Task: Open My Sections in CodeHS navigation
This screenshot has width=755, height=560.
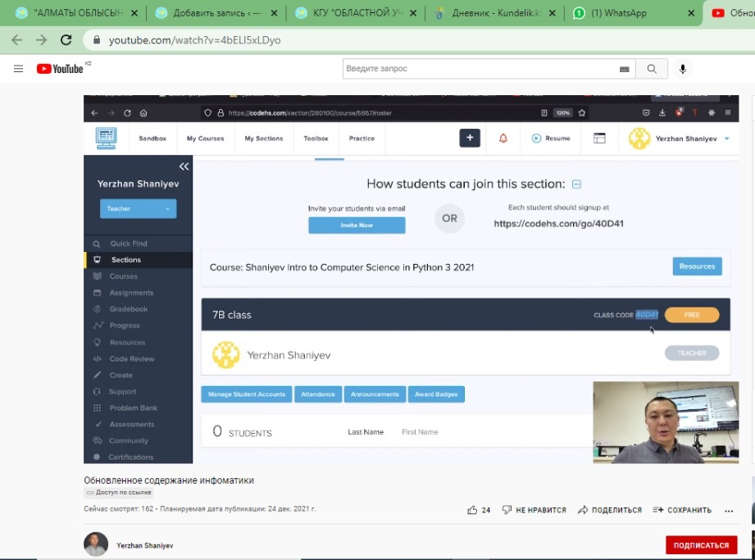Action: (x=264, y=139)
